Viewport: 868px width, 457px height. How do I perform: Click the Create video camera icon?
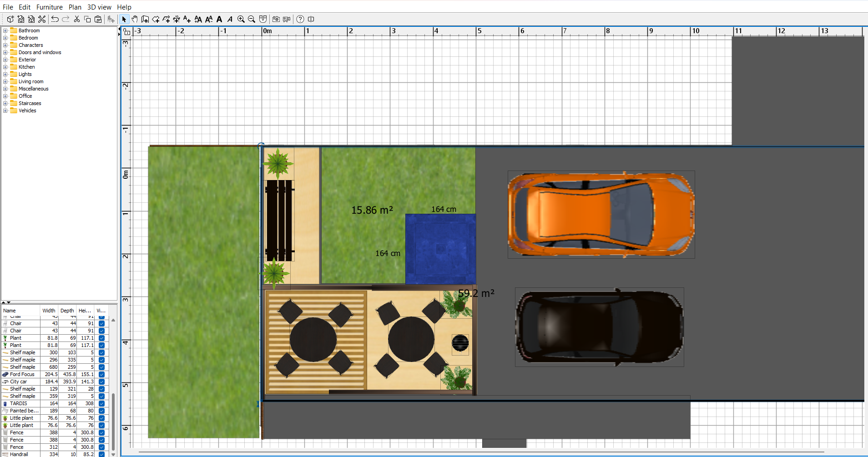pyautogui.click(x=287, y=19)
